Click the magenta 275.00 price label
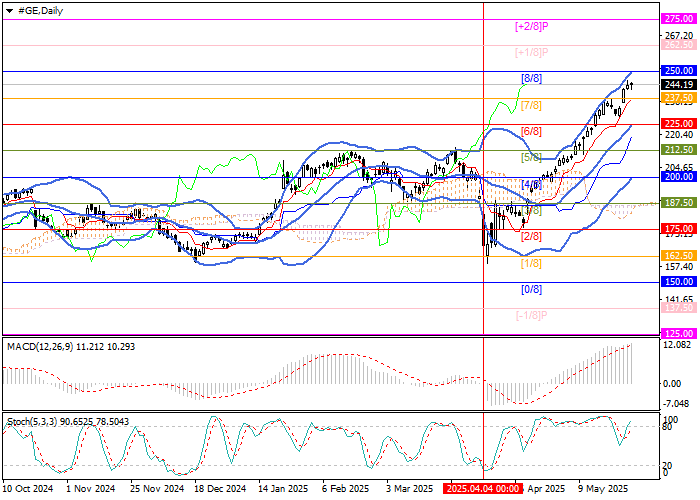The image size is (700, 500). 678,19
